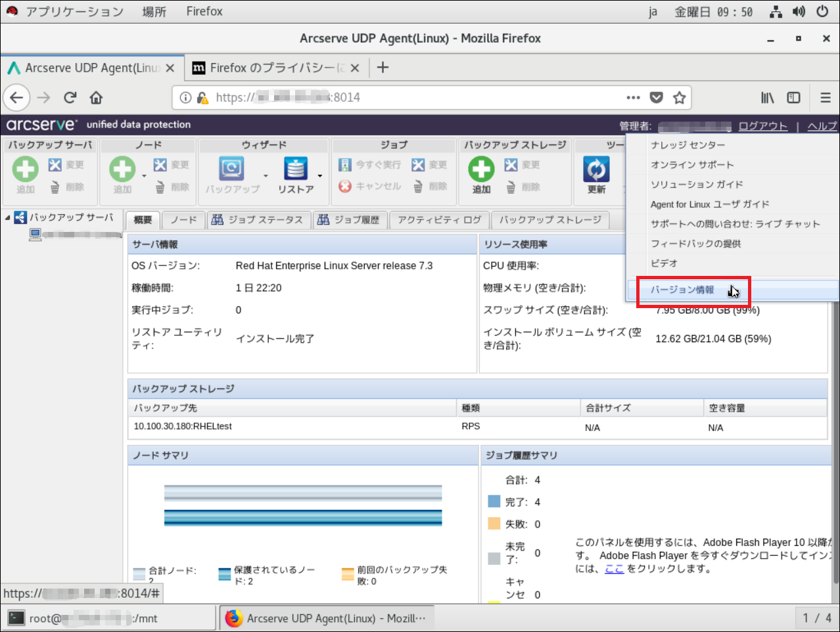Image resolution: width=840 pixels, height=632 pixels.
Task: Click the ログアウト link
Action: coord(762,126)
